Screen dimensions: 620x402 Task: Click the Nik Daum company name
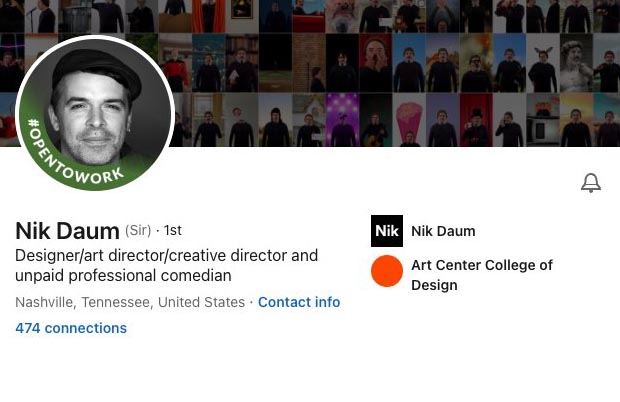[443, 231]
